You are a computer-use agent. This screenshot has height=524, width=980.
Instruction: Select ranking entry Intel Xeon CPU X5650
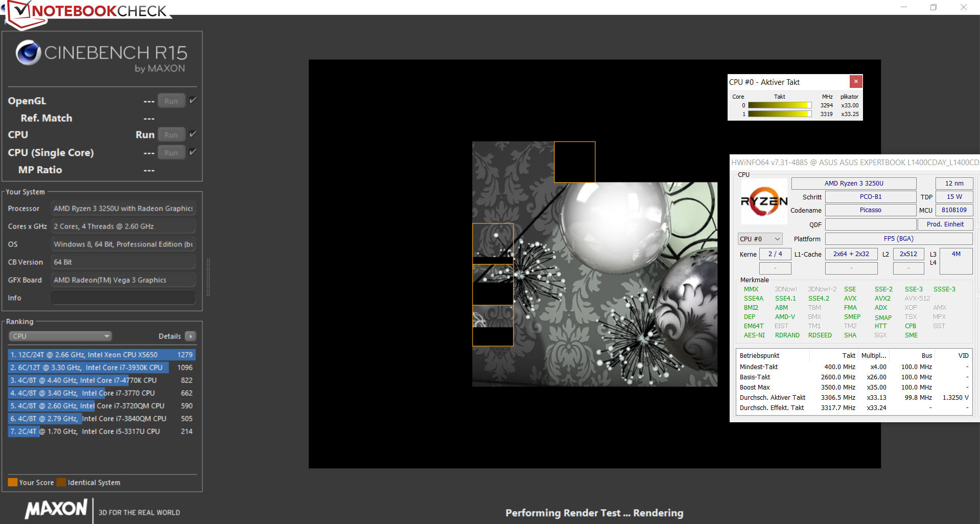click(x=102, y=355)
